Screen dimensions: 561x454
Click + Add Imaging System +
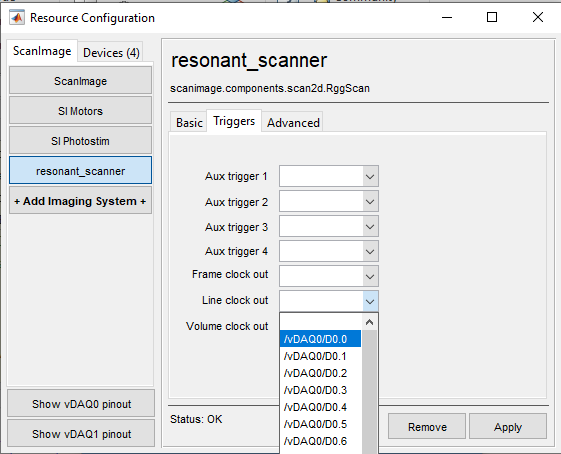(81, 201)
